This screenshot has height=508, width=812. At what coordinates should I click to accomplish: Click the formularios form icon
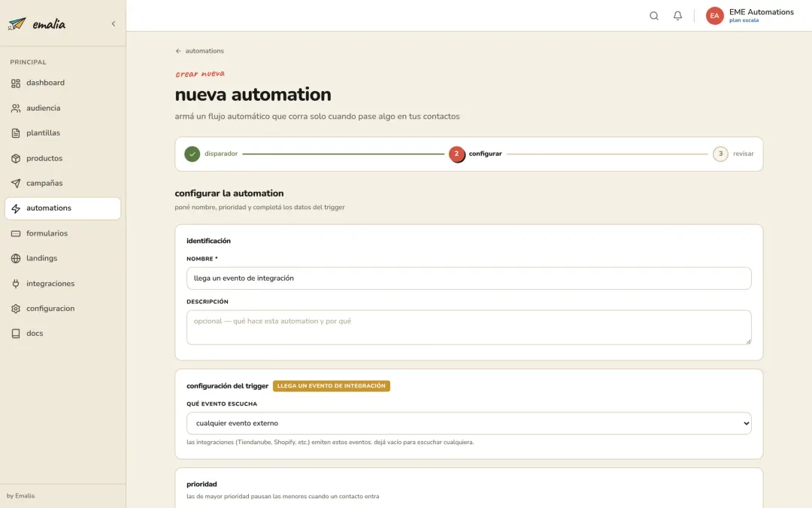coord(16,234)
